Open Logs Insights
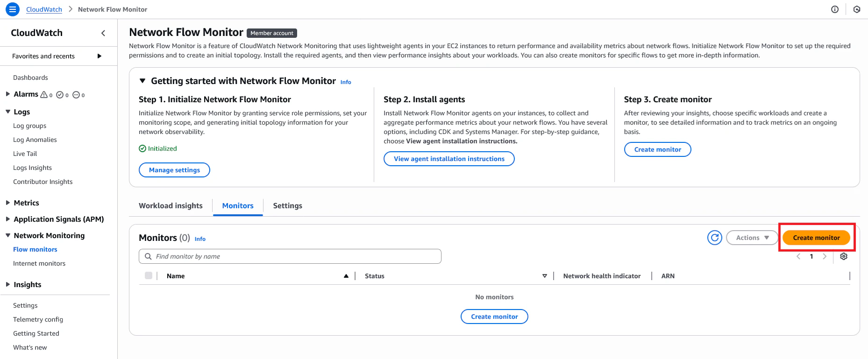This screenshot has width=868, height=359. pyautogui.click(x=32, y=168)
